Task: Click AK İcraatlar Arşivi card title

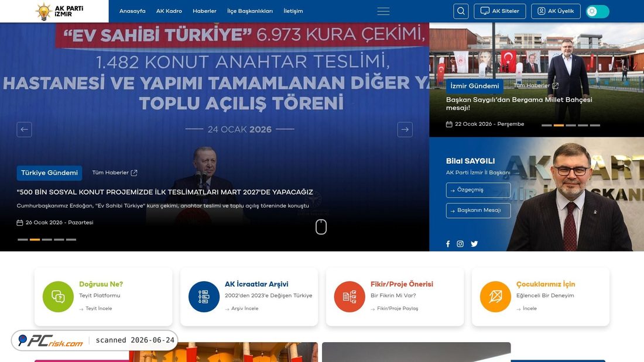Action: click(x=256, y=284)
